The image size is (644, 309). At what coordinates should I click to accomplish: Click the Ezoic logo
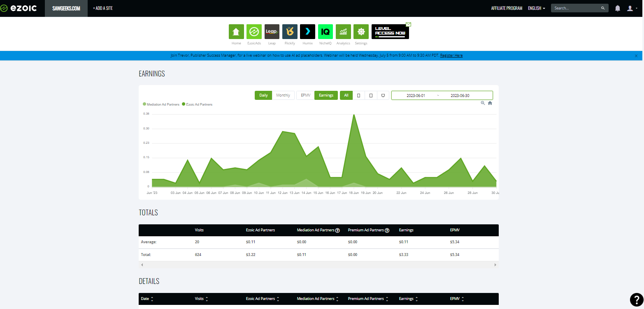point(19,8)
